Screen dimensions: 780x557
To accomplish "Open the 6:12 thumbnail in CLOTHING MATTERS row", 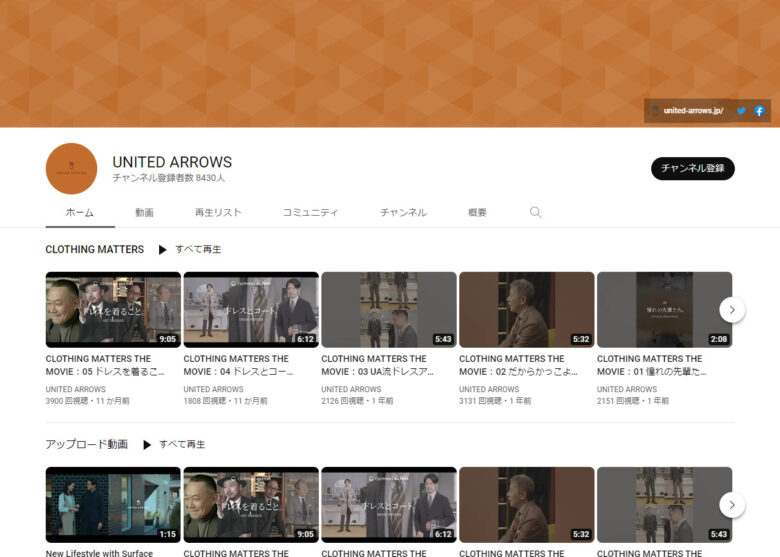I will (251, 310).
